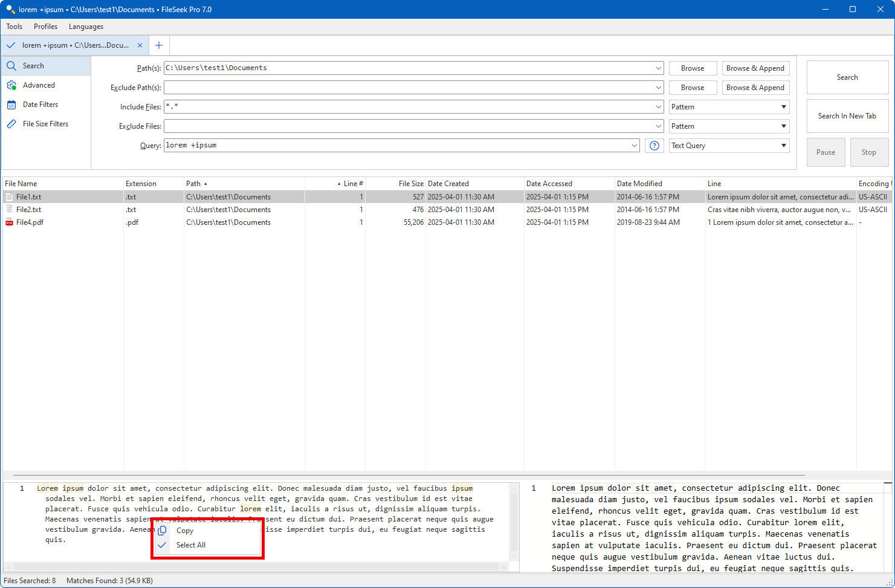The image size is (895, 588).
Task: Open the Profiles menu
Action: point(45,27)
